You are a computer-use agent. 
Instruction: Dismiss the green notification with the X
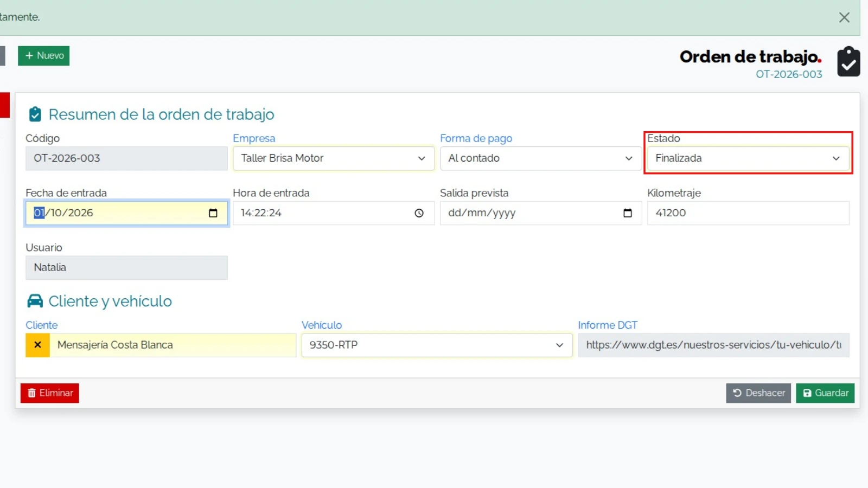click(844, 17)
